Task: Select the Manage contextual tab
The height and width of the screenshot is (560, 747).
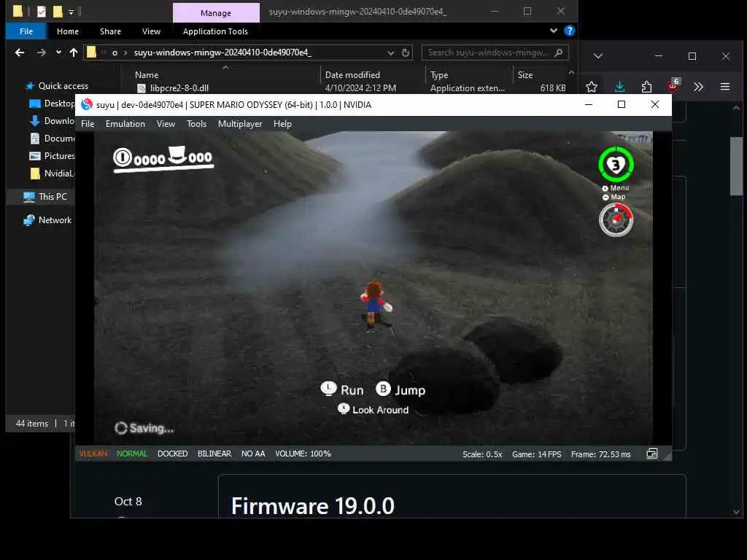Action: 216,13
